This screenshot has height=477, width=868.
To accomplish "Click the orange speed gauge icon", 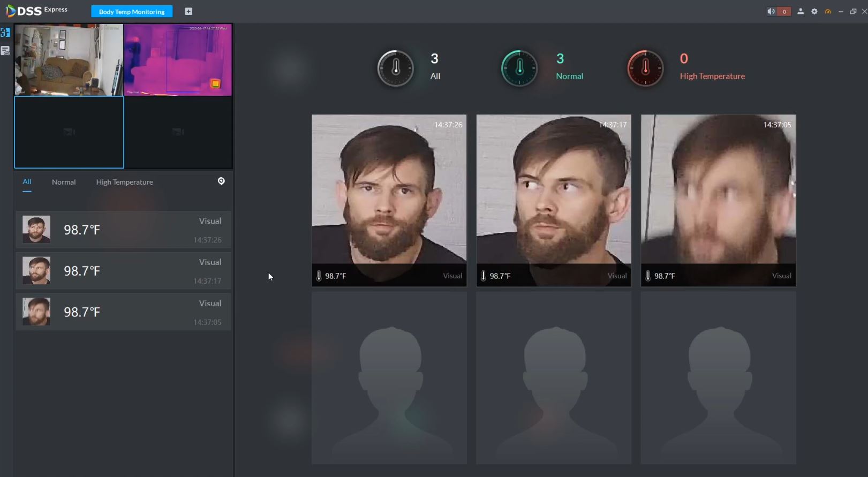I will [828, 11].
